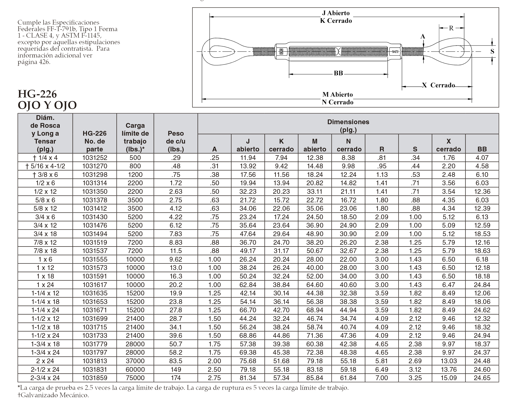Click the M abierto value 85.84
The width and height of the screenshot is (521, 420).
[315, 378]
